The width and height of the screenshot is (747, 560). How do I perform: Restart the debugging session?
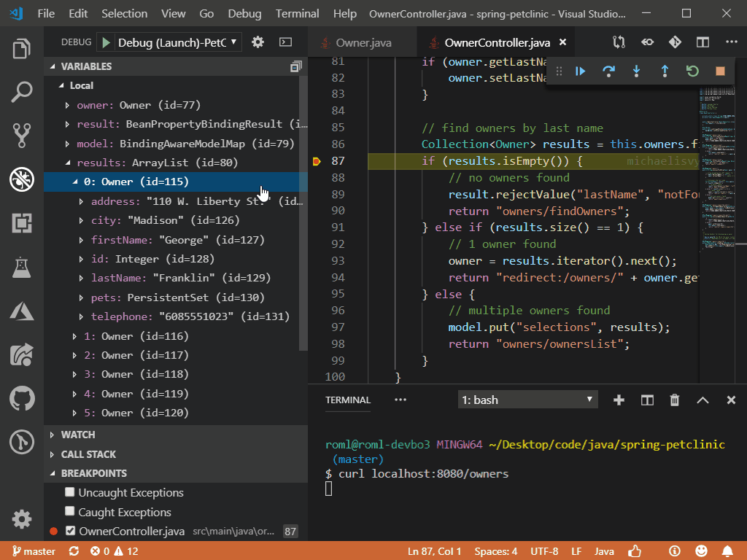[x=691, y=71]
